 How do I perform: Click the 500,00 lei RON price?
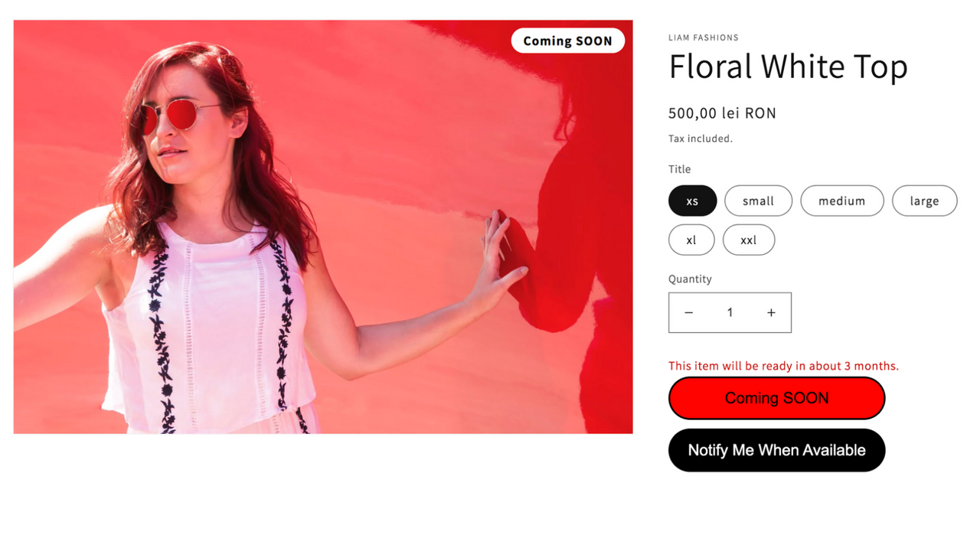(x=722, y=113)
